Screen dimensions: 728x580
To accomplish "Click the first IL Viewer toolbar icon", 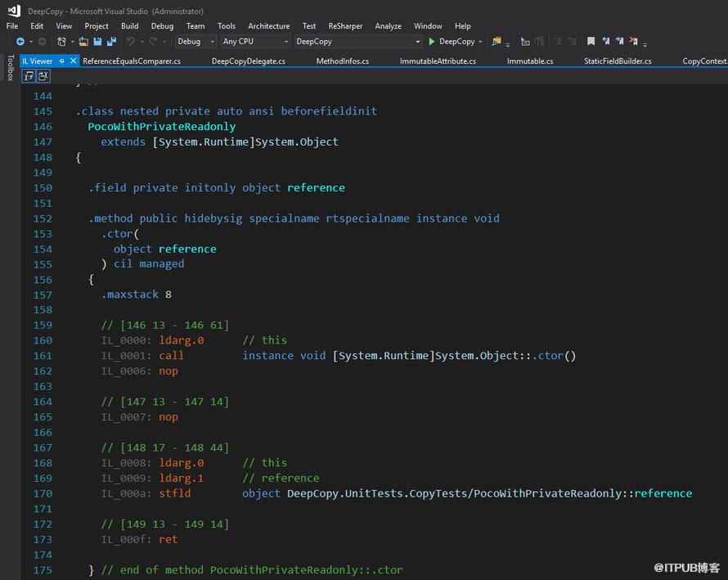I will [x=29, y=76].
